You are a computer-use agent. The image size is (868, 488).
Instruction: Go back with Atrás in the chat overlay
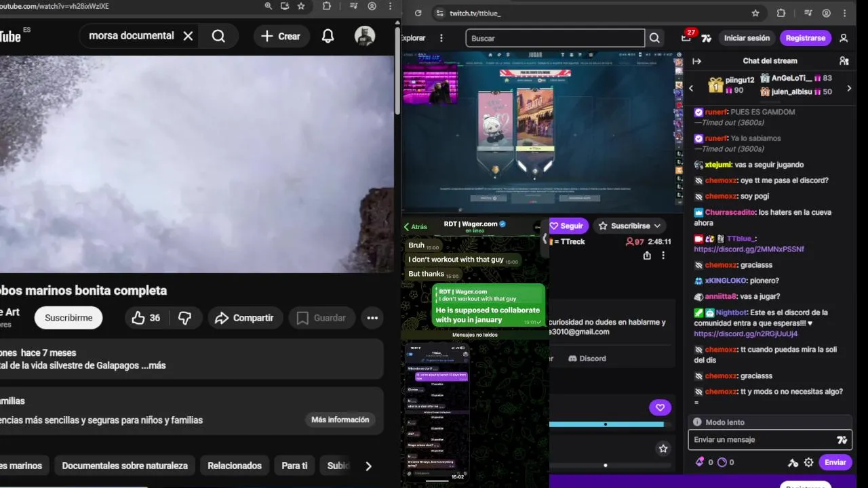(x=416, y=227)
